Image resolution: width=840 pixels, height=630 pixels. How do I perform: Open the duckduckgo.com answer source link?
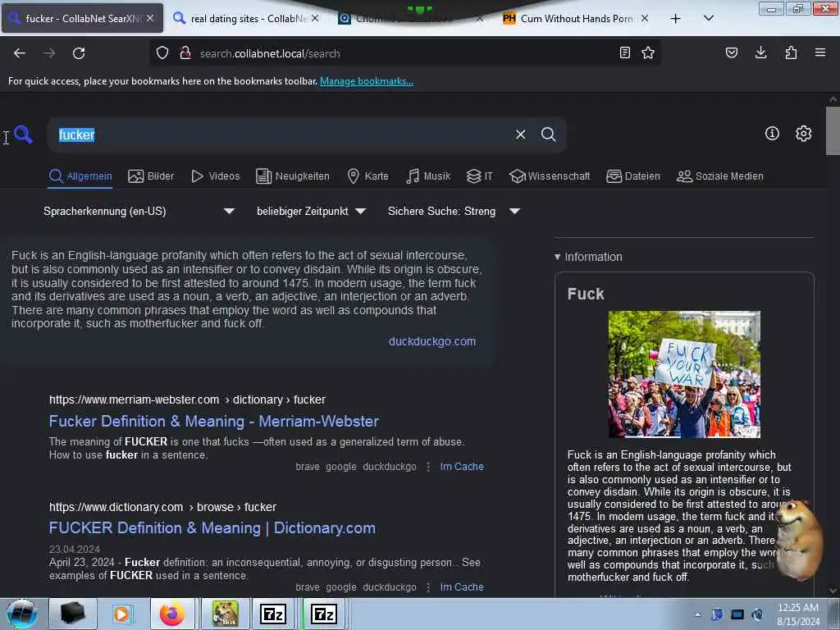point(431,341)
